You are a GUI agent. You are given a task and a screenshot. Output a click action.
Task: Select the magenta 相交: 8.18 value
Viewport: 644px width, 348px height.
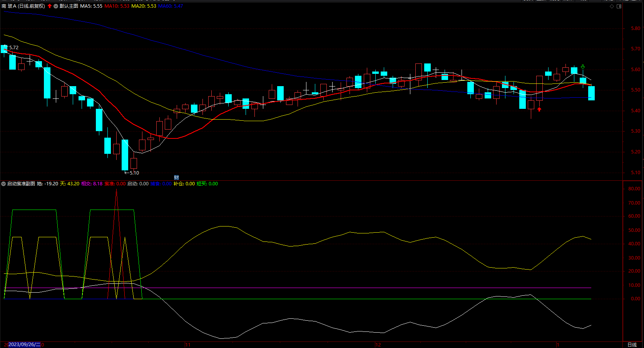pos(92,184)
